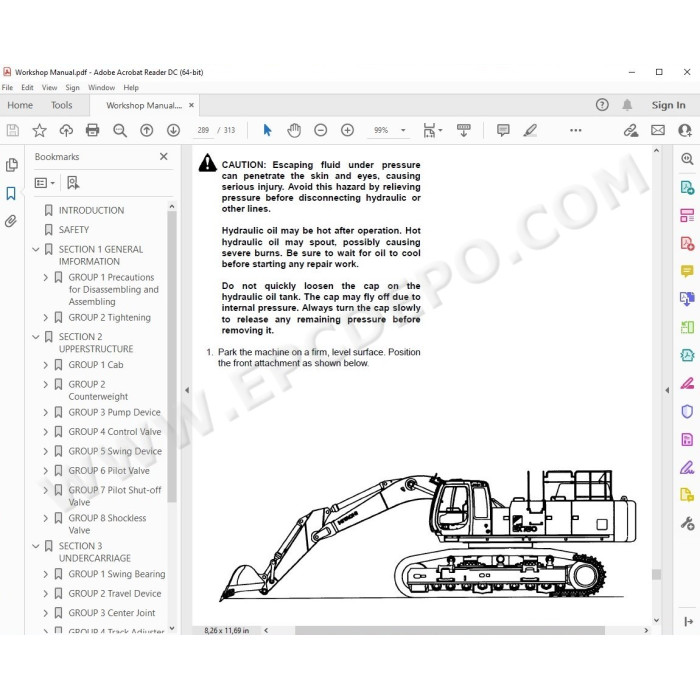Open the Find text magnifier tool

click(120, 130)
